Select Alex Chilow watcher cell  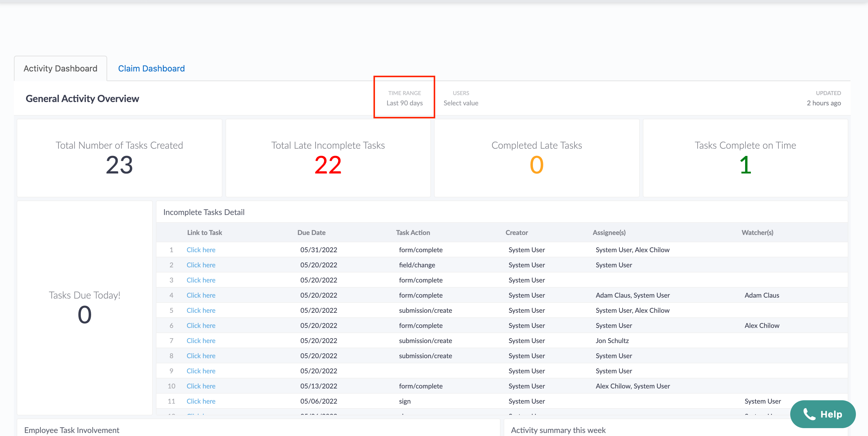pos(762,326)
